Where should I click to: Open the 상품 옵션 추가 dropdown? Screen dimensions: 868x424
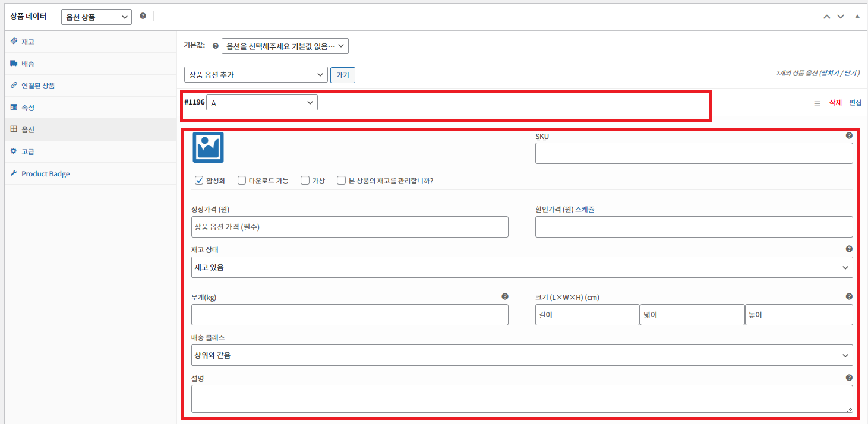click(256, 75)
